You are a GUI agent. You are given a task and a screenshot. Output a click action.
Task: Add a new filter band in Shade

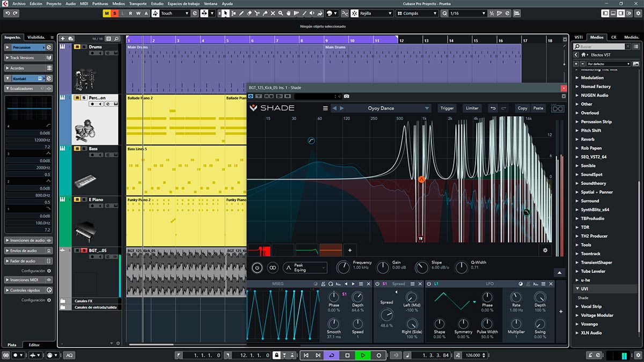click(350, 250)
